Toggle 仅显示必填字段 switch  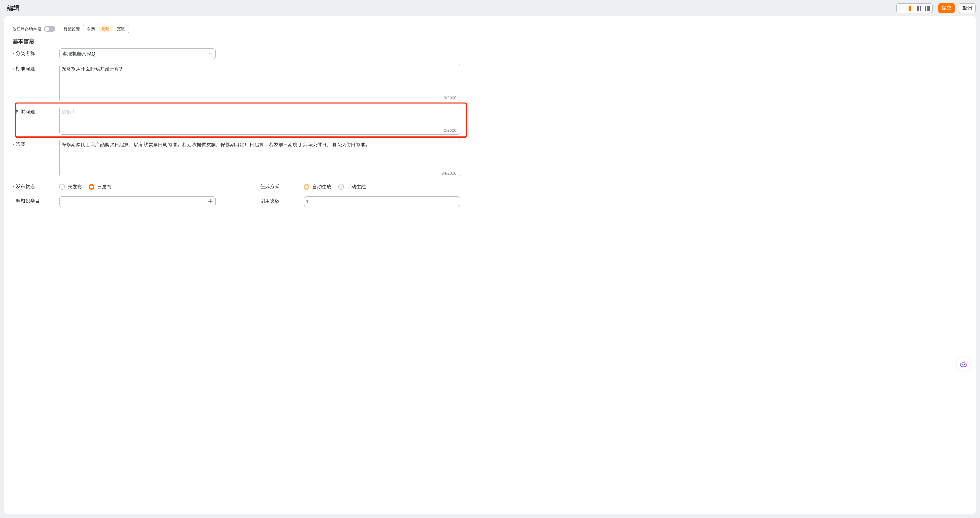pyautogui.click(x=49, y=29)
